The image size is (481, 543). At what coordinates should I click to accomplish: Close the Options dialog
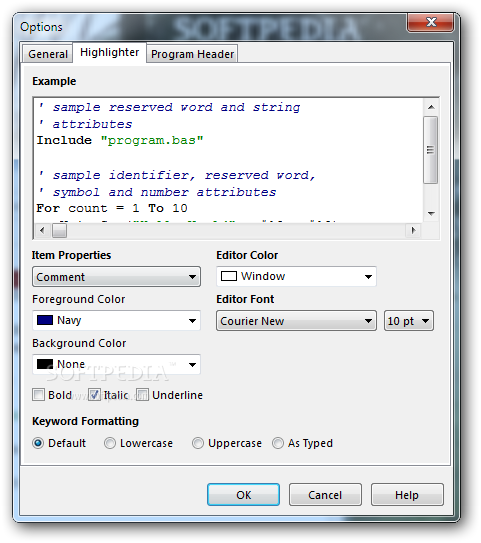(430, 22)
